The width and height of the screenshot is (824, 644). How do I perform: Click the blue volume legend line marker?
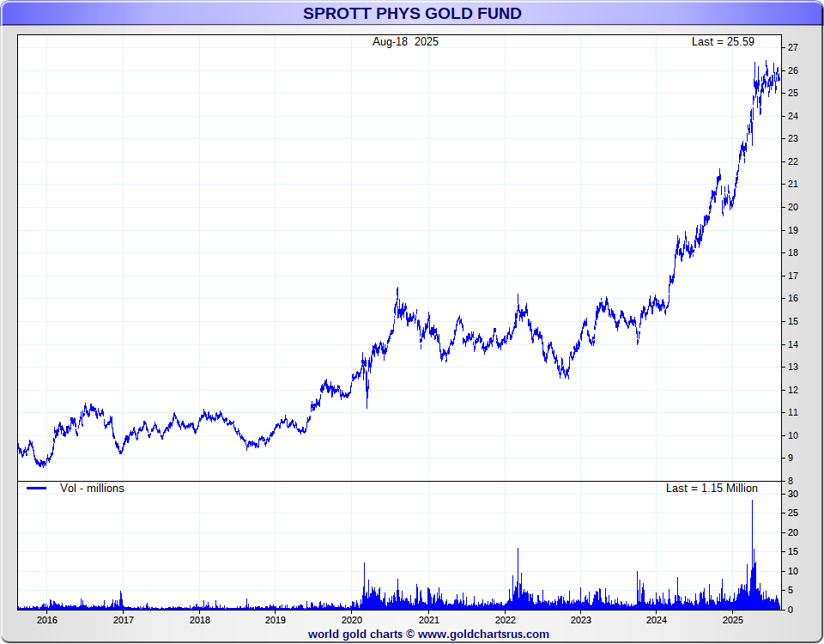[37, 488]
